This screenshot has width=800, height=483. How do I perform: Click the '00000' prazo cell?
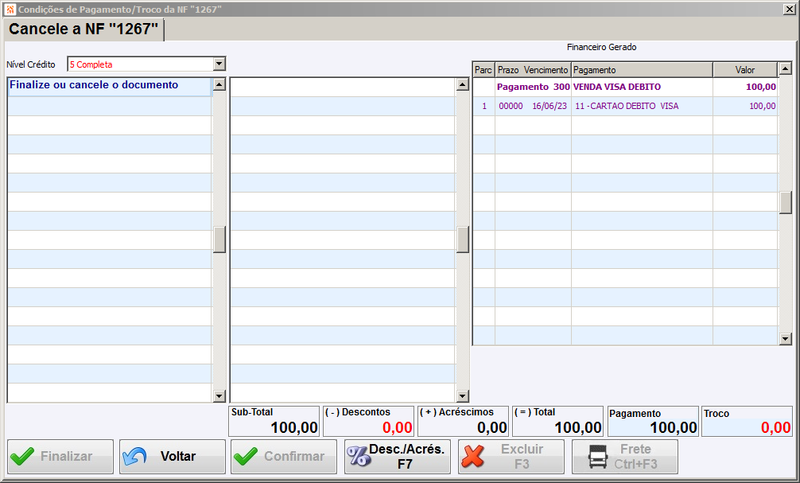coord(511,106)
